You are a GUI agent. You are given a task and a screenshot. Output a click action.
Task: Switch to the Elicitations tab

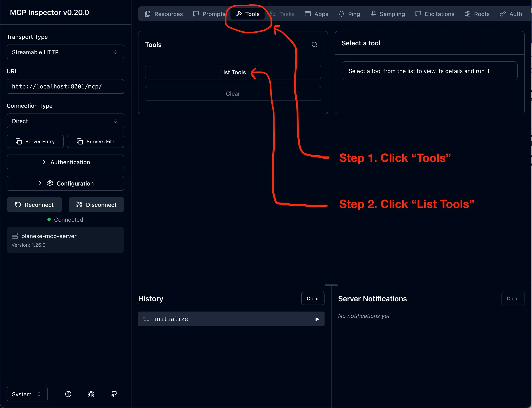click(x=434, y=14)
